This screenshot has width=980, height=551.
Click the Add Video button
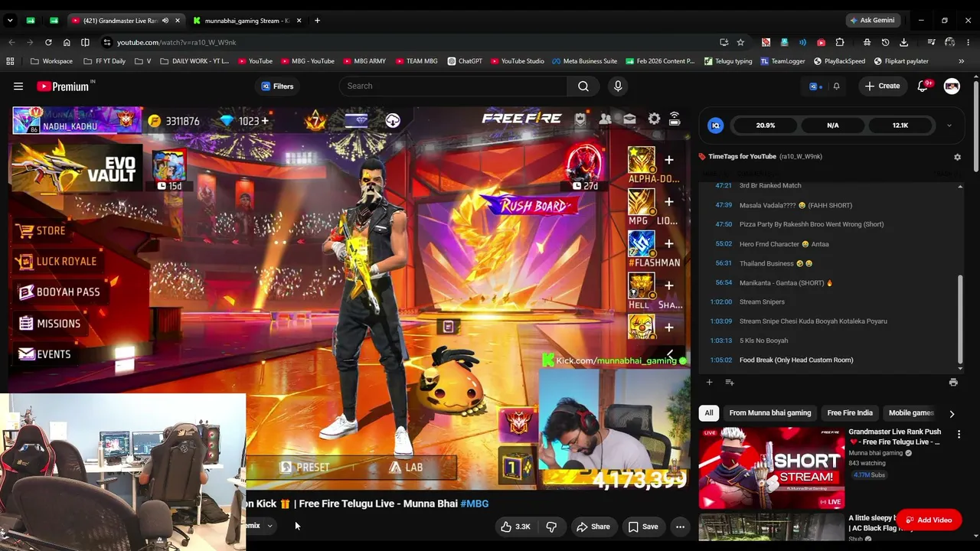(x=929, y=520)
